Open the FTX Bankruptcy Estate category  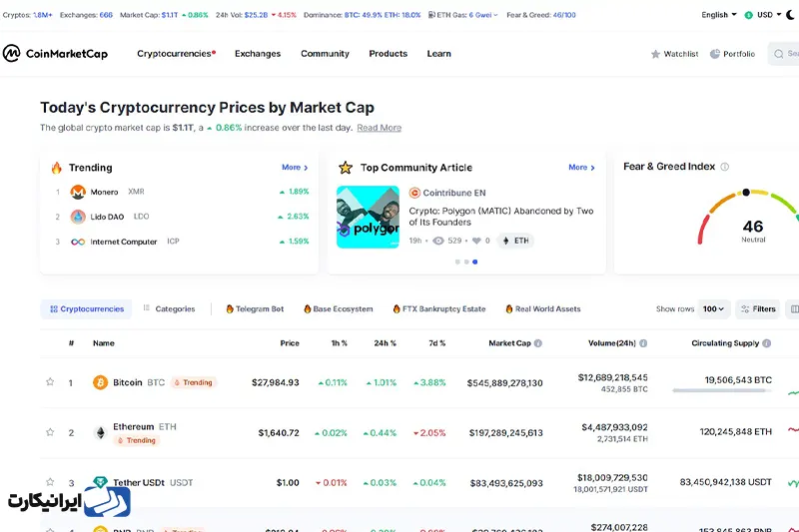[x=439, y=309]
